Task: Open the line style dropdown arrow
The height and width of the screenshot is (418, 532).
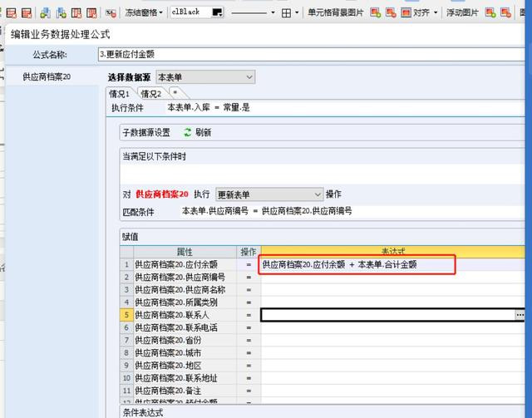Action: coord(273,13)
